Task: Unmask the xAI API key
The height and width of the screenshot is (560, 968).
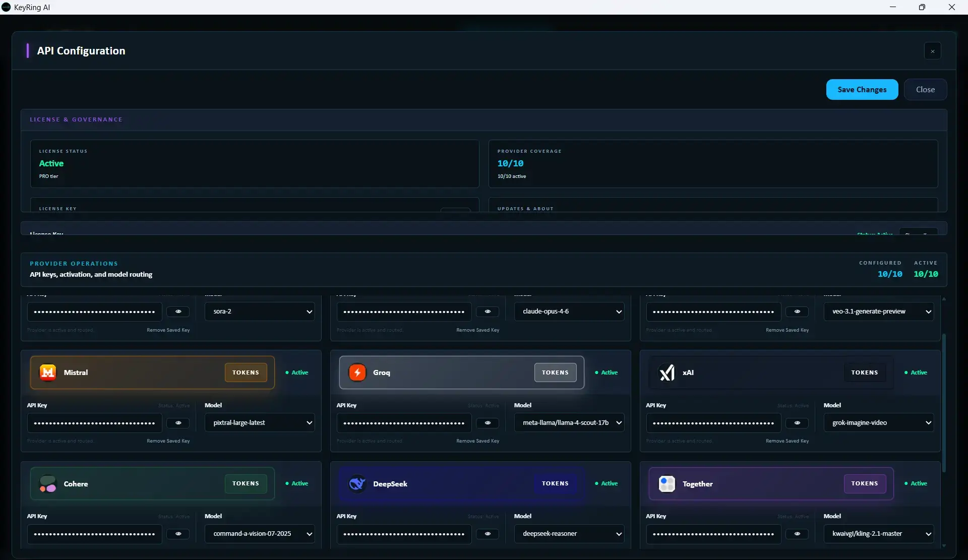Action: 797,423
